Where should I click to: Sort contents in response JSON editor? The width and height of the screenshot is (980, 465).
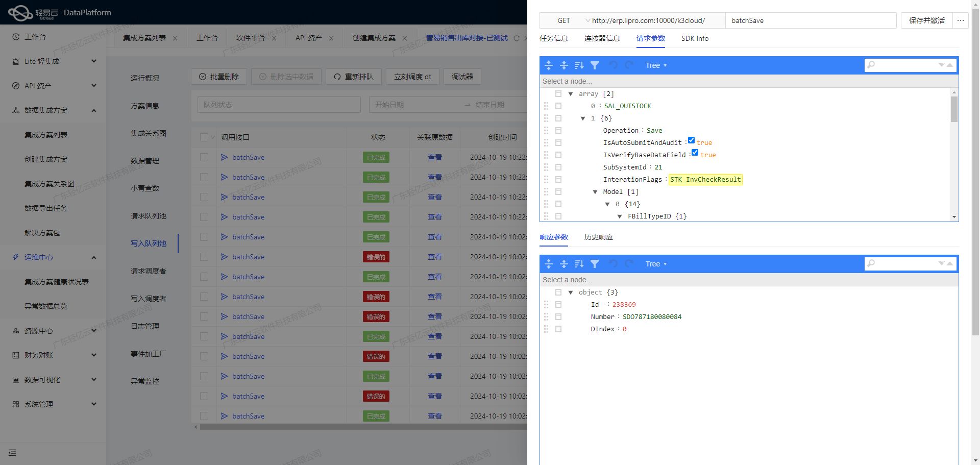pos(579,264)
